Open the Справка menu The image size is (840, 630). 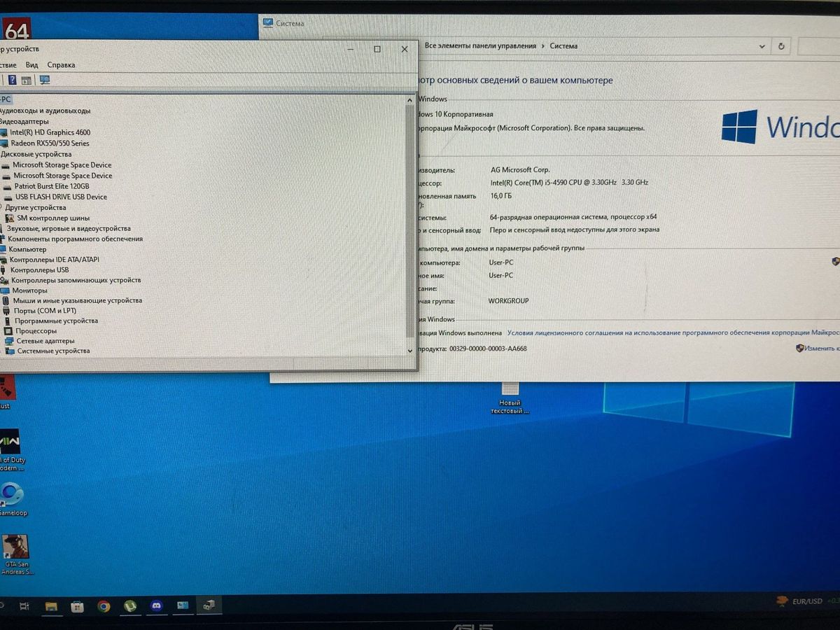pos(61,65)
